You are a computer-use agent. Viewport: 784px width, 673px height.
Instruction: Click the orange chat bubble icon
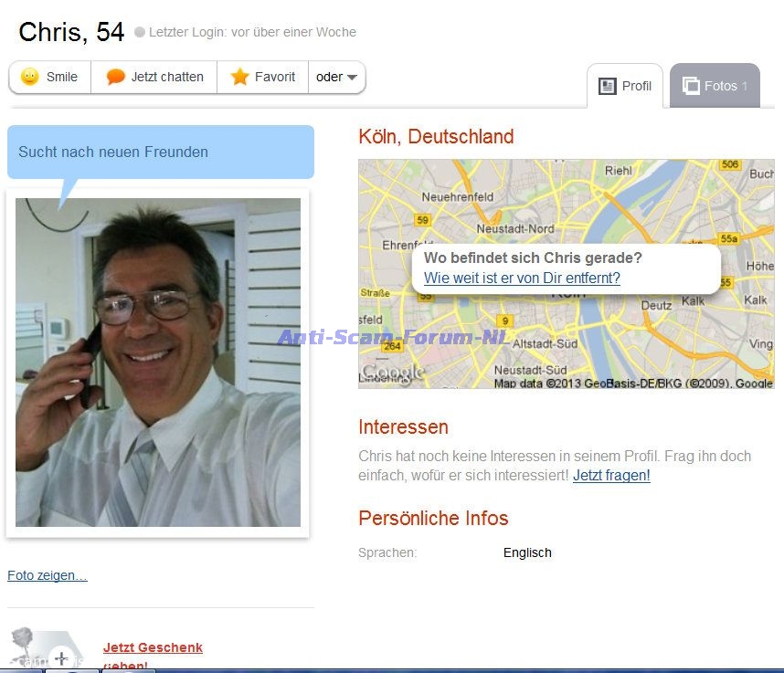115,77
